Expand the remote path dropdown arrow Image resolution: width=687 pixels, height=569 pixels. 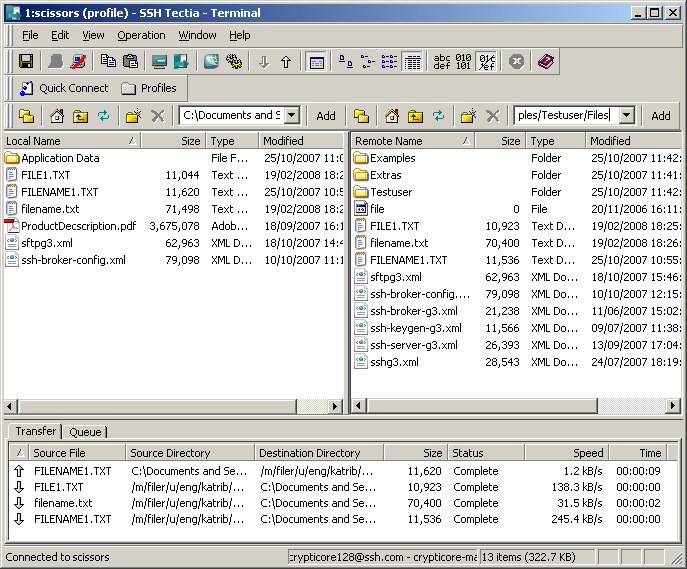pos(627,116)
